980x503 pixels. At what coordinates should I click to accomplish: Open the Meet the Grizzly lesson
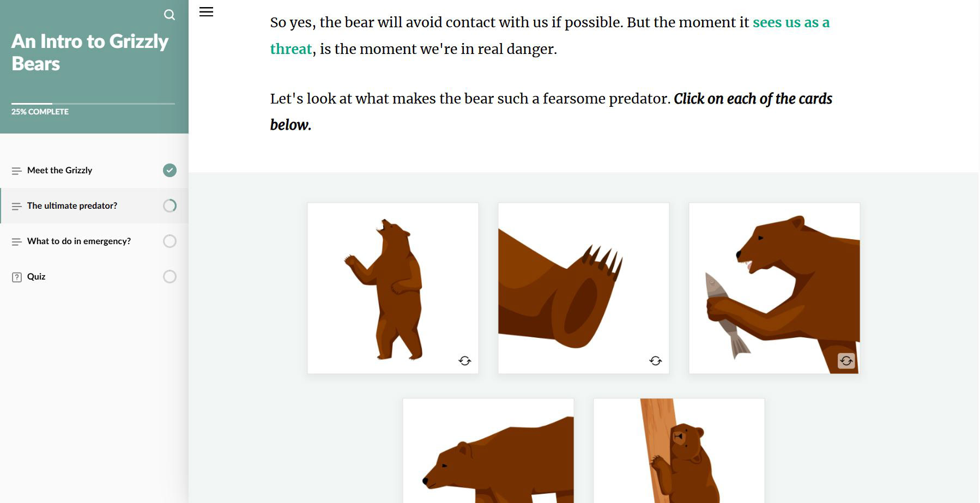pyautogui.click(x=60, y=171)
